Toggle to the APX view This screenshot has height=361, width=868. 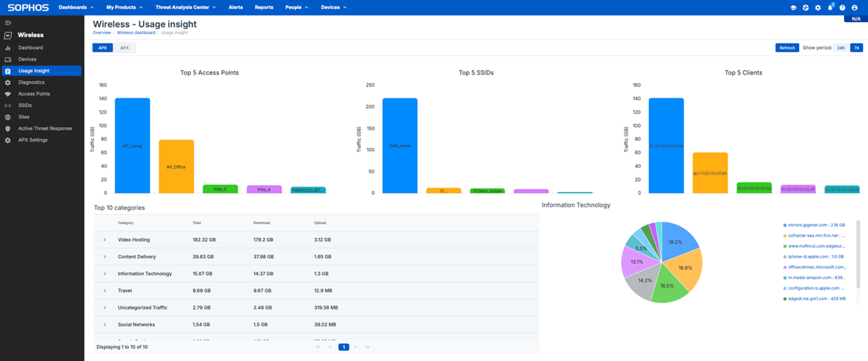point(125,48)
